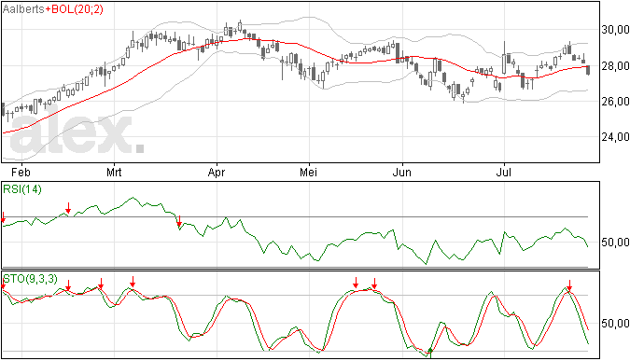Click the Jul month label
This screenshot has height=361, width=644.
pos(504,172)
